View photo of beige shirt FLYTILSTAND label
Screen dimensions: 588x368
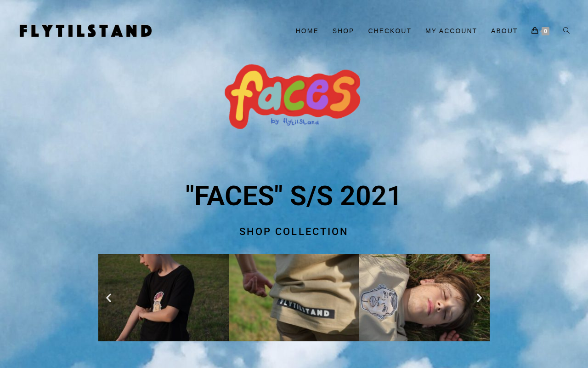click(x=294, y=298)
